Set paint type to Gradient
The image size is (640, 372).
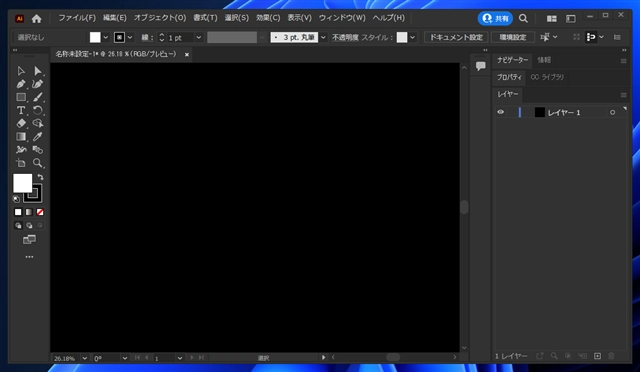[29, 212]
